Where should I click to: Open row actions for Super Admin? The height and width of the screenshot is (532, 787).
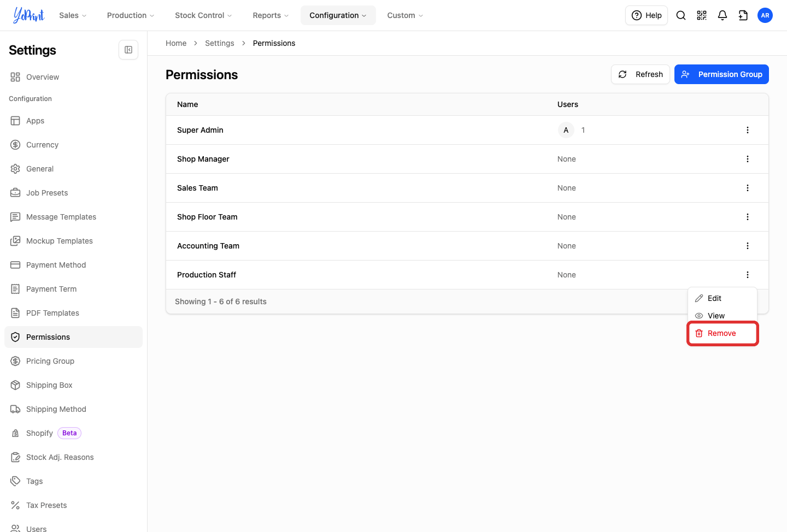(748, 130)
